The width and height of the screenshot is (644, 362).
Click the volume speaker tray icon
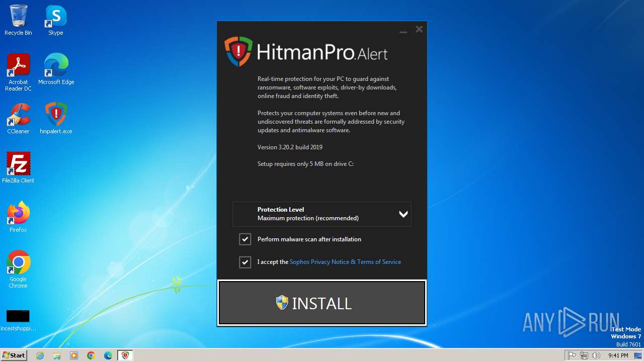pos(596,355)
